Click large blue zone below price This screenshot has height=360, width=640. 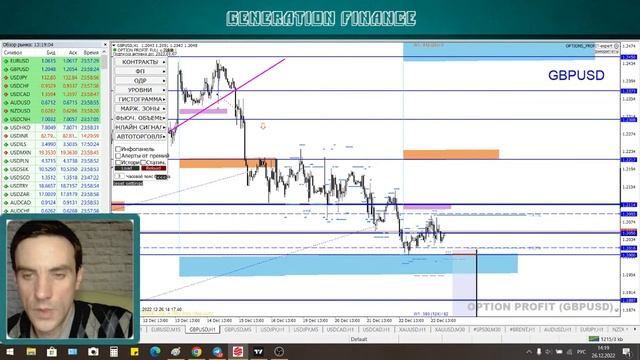click(x=348, y=264)
